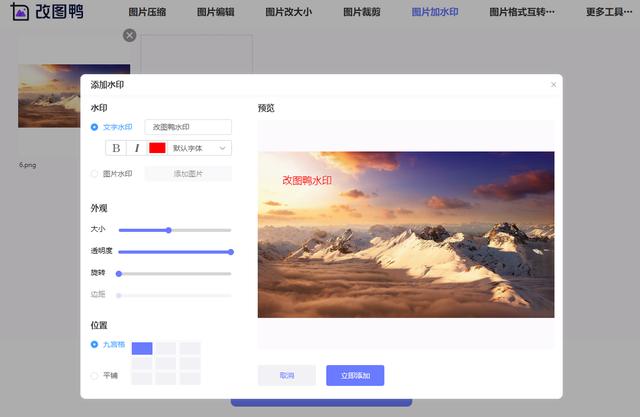640x417 pixels.
Task: Select the 文字水印 radio option
Action: 94,127
